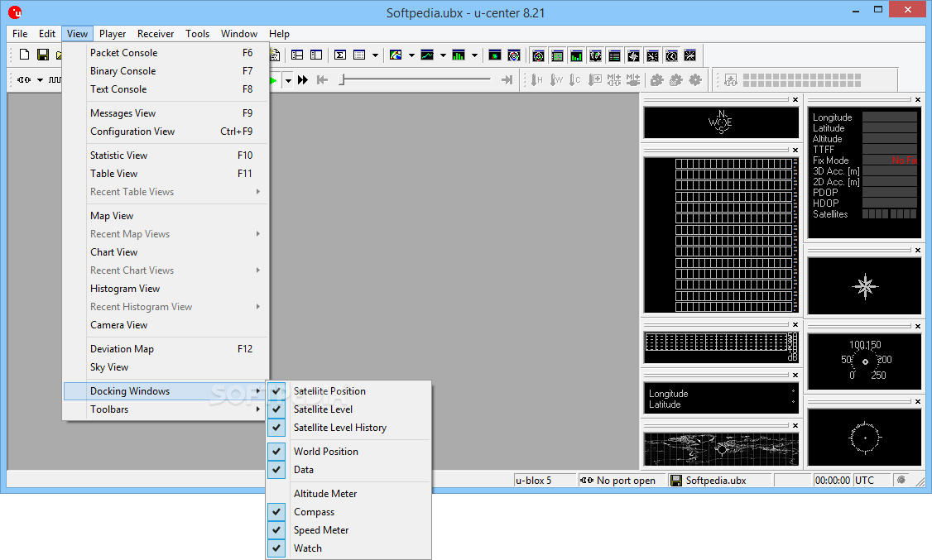932x560 pixels.
Task: Choose Messages View menu entry
Action: coord(165,112)
